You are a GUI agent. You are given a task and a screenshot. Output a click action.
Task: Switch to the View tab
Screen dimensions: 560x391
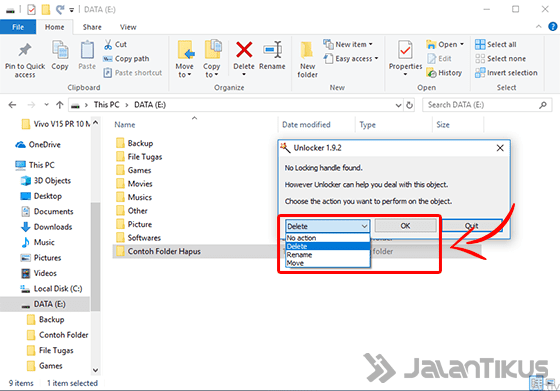click(128, 27)
